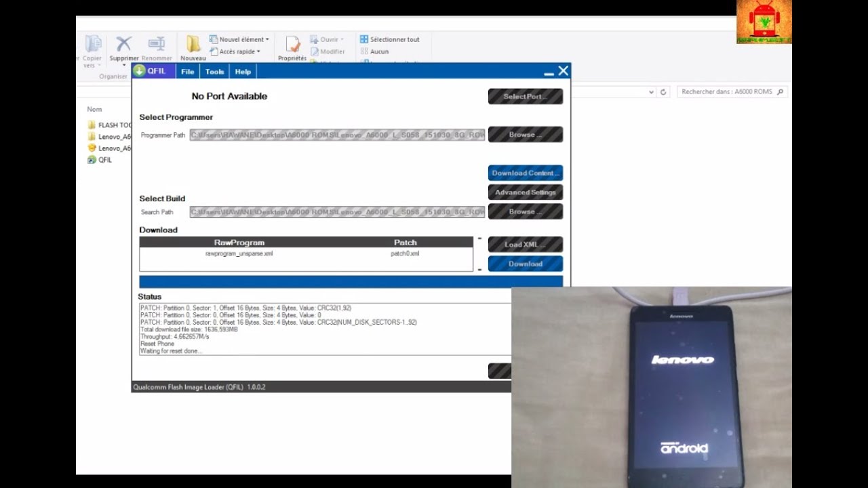The height and width of the screenshot is (488, 868).
Task: Open Advanced Settings in QFIL
Action: (x=526, y=192)
